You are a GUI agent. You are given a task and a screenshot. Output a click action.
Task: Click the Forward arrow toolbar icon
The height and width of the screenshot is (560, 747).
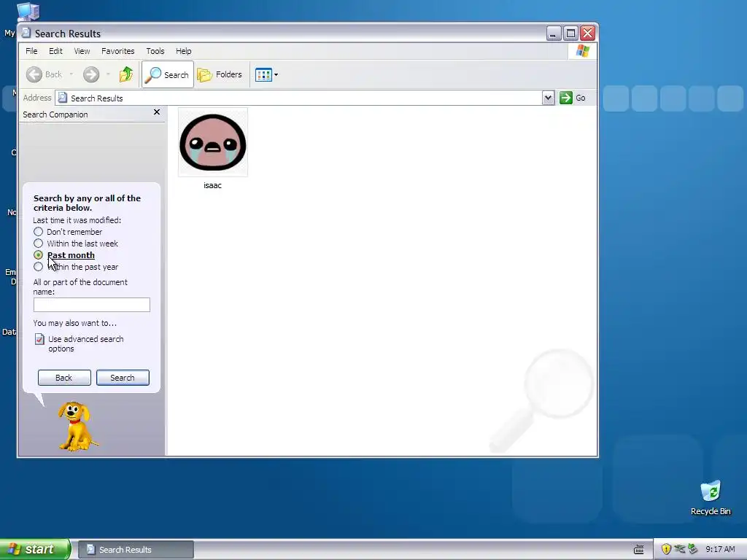[x=91, y=74]
